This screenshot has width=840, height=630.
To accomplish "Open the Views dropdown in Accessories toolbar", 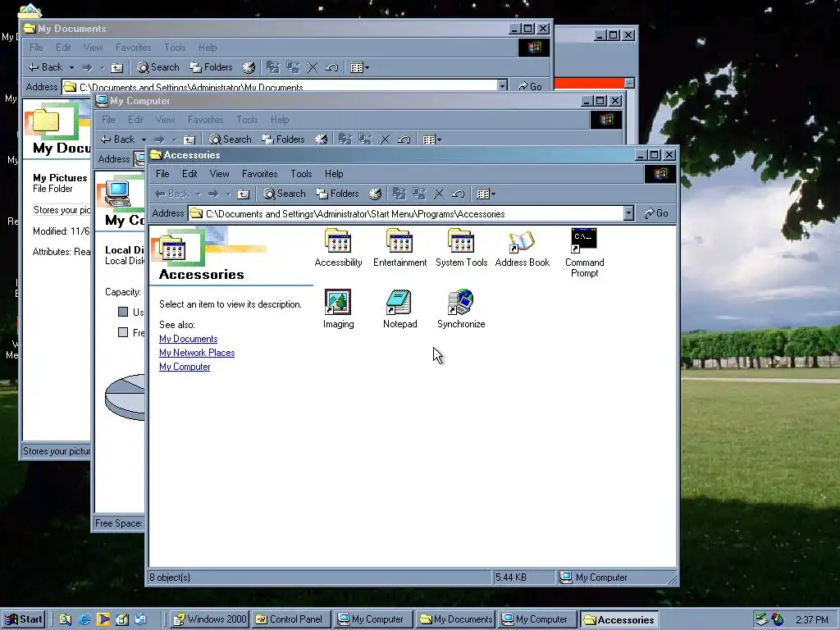I will [x=493, y=194].
